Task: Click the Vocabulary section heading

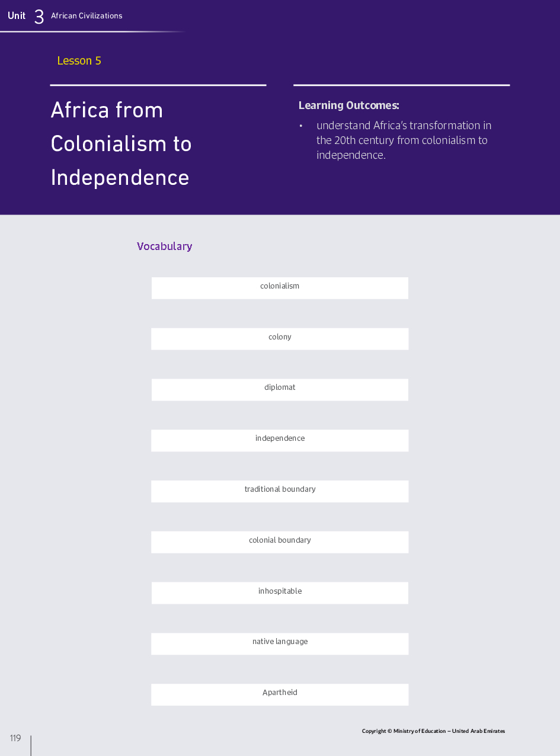Action: coord(164,246)
